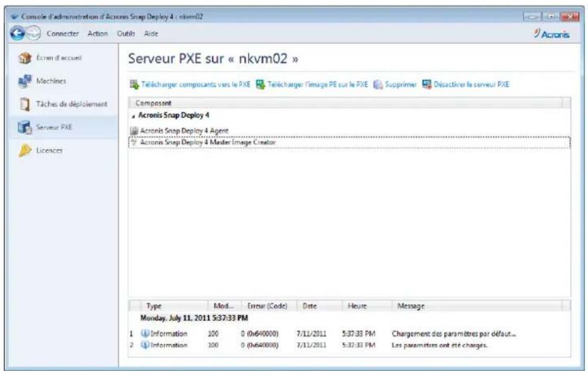Open the Aide menu
This screenshot has height=371, width=588.
pos(151,33)
